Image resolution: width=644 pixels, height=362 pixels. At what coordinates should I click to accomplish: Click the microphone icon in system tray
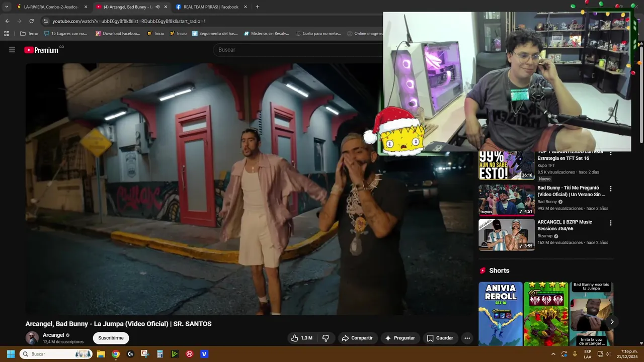click(x=575, y=354)
